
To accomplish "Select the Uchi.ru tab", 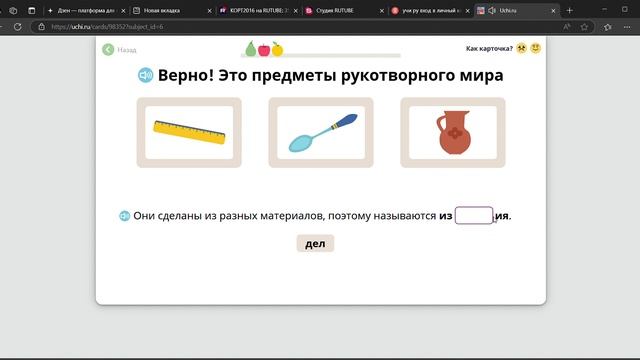I will (x=517, y=11).
